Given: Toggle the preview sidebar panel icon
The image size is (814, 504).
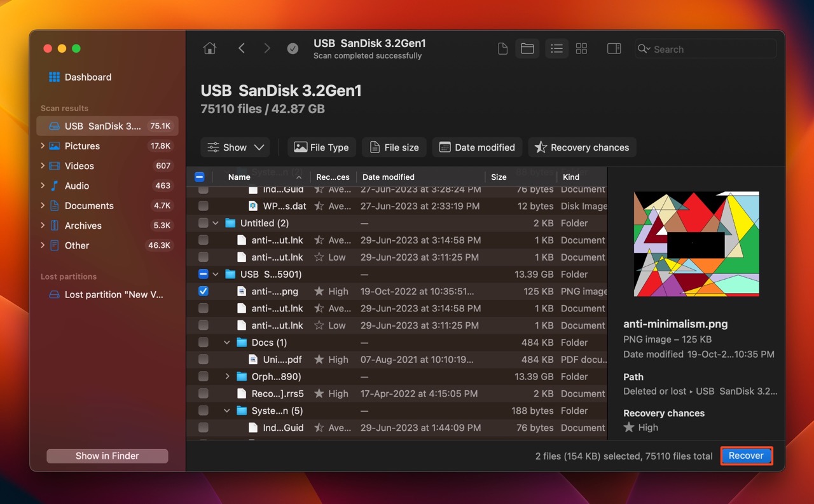Looking at the screenshot, I should (x=614, y=49).
